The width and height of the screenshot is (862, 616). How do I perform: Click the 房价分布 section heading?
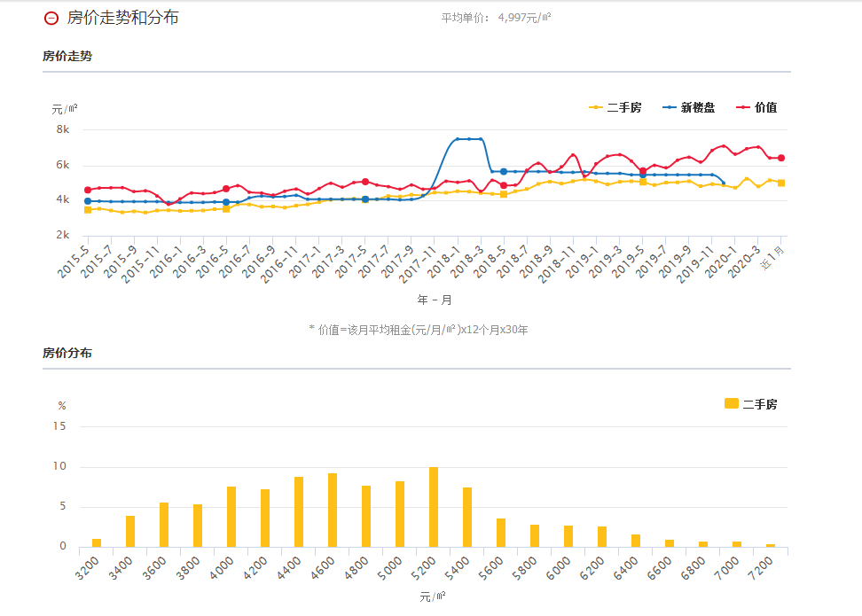[x=67, y=353]
